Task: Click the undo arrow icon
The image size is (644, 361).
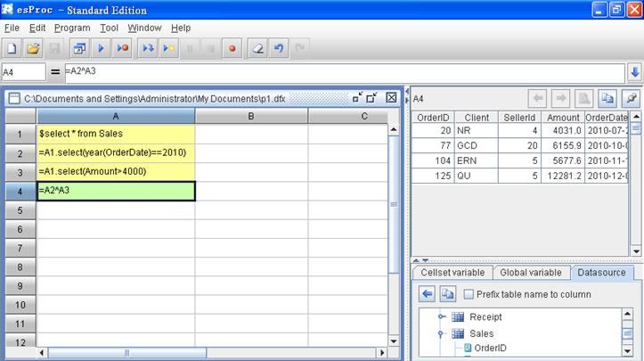Action: point(278,49)
